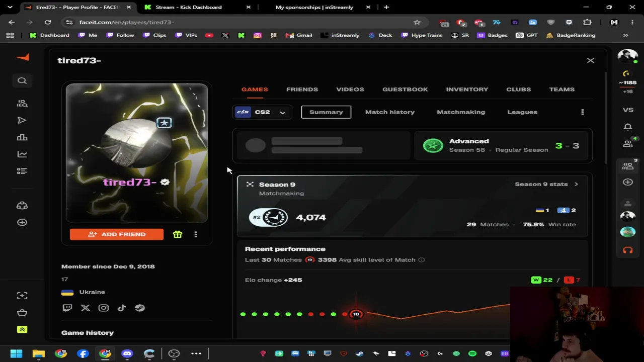
Task: Click the FACEIT logo home icon
Action: [23, 57]
